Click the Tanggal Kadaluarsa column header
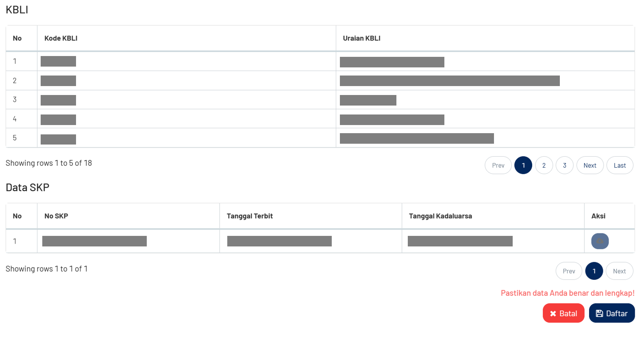 440,216
